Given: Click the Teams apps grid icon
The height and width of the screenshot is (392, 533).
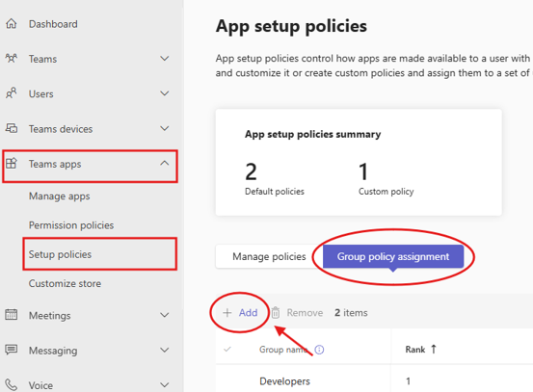Looking at the screenshot, I should pyautogui.click(x=12, y=163).
